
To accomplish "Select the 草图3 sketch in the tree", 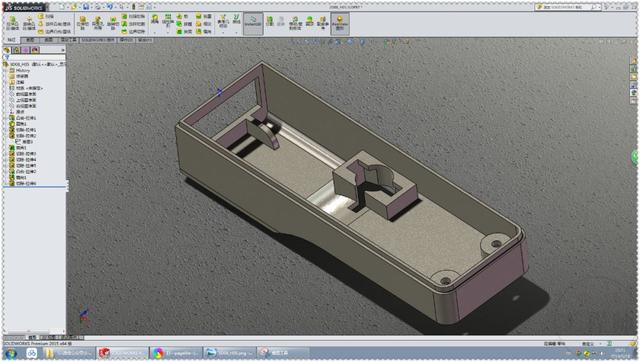I will (x=24, y=142).
